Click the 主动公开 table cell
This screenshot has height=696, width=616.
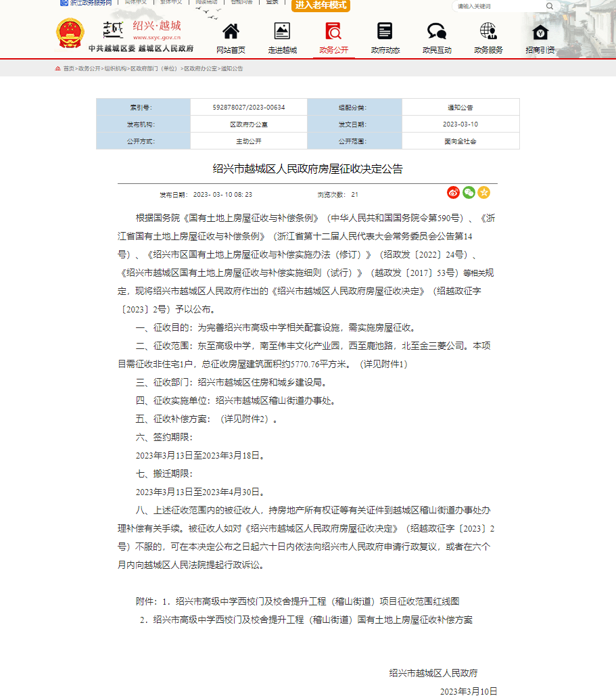249,141
